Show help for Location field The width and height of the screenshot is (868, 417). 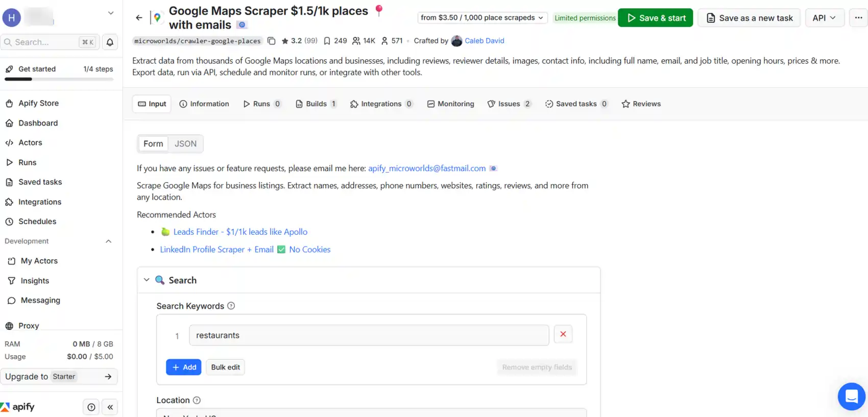[x=197, y=400]
